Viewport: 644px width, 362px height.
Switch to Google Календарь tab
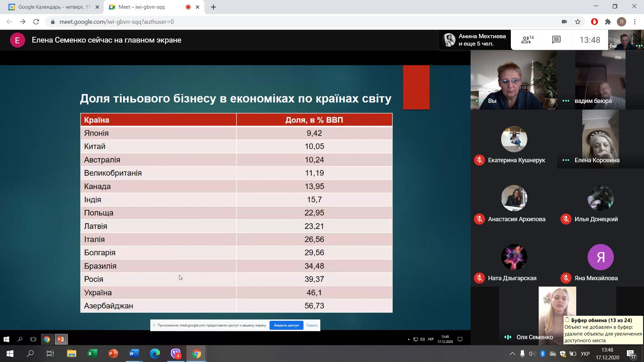click(x=54, y=7)
